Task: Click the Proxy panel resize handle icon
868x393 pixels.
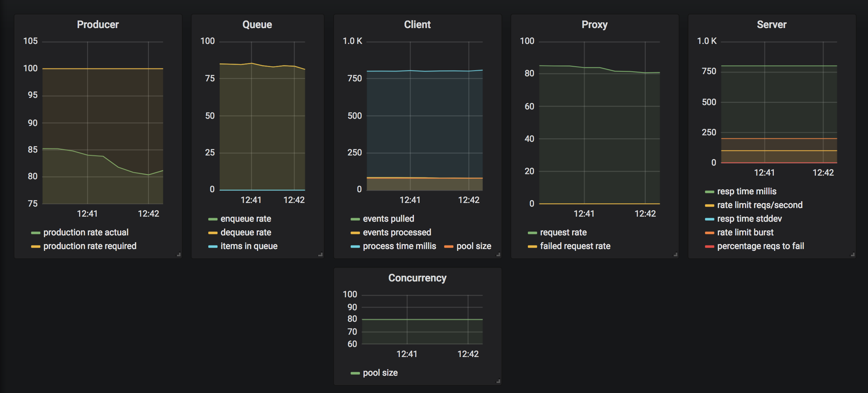Action: tap(676, 254)
